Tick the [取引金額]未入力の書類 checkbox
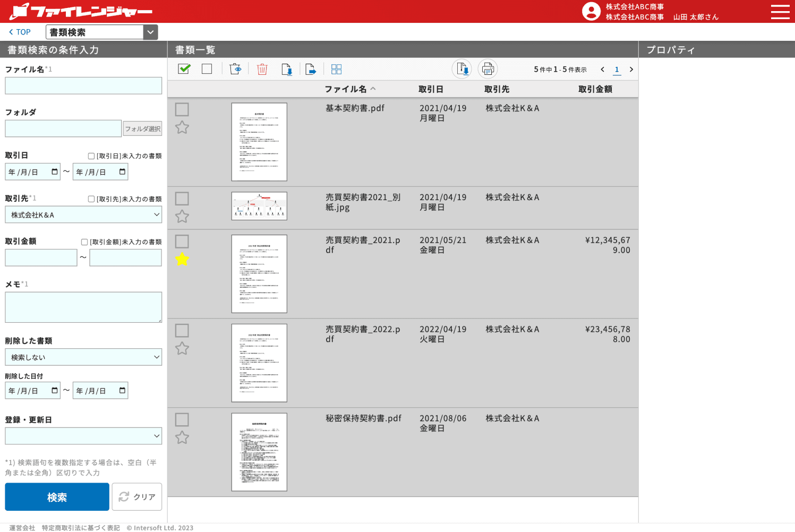The image size is (795, 532). [84, 242]
